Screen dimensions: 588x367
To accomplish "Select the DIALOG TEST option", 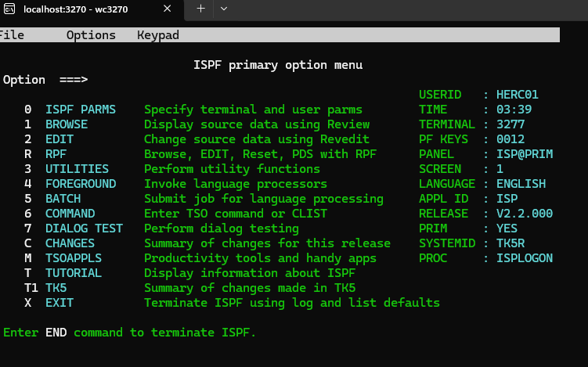I will [x=84, y=228].
